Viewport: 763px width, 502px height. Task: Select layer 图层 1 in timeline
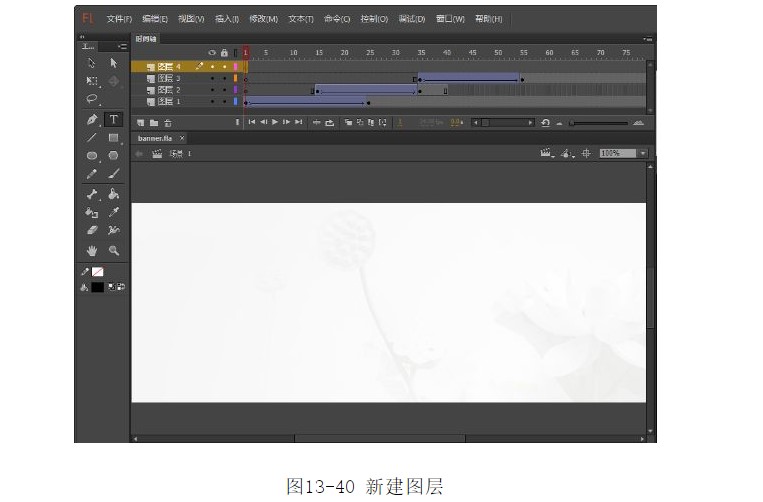click(x=164, y=101)
